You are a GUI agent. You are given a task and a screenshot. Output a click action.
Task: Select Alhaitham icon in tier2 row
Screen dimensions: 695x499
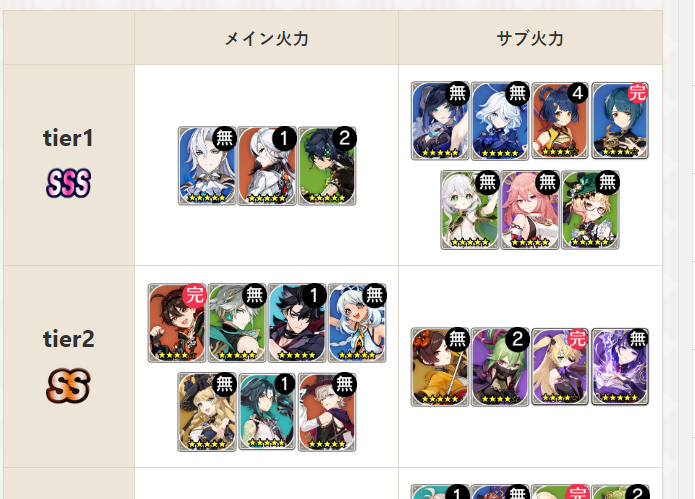[237, 323]
